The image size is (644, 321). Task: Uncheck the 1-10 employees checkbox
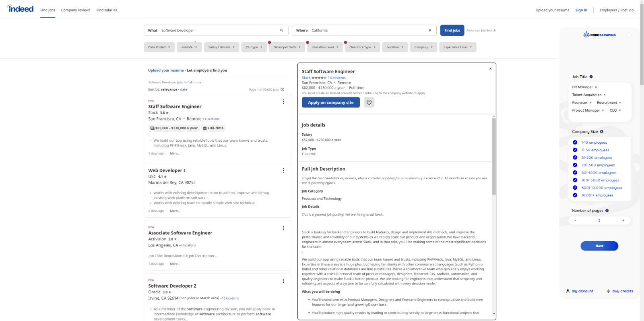575,143
